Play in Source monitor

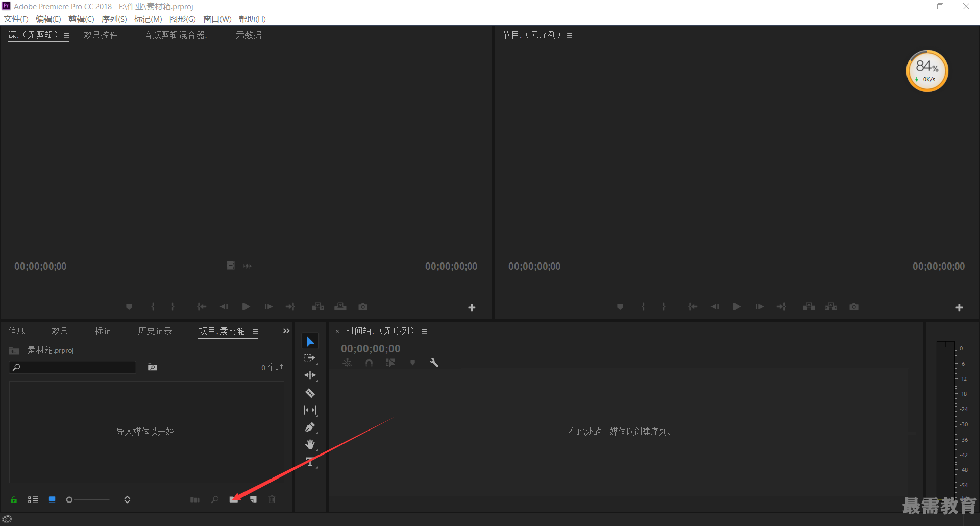[x=246, y=307]
